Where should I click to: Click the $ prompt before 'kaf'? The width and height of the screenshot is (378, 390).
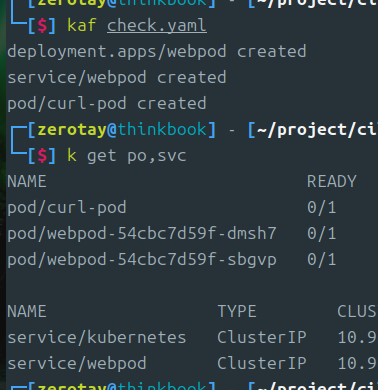coord(42,26)
